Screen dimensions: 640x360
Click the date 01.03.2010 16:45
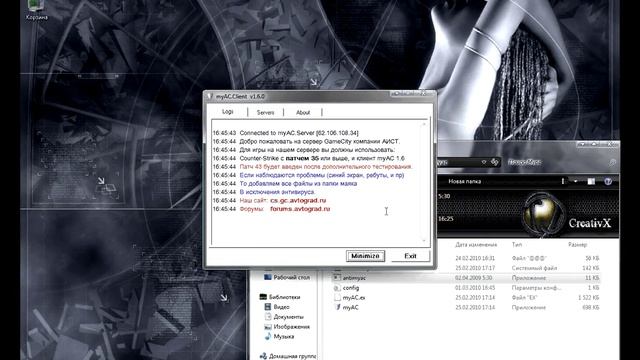pyautogui.click(x=475, y=288)
